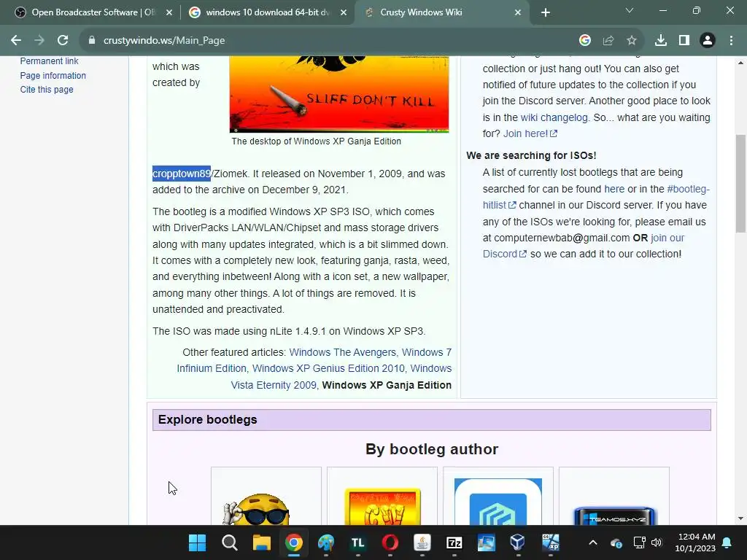Image resolution: width=747 pixels, height=560 pixels.
Task: Open the TL launcher taskbar icon
Action: tap(357, 542)
